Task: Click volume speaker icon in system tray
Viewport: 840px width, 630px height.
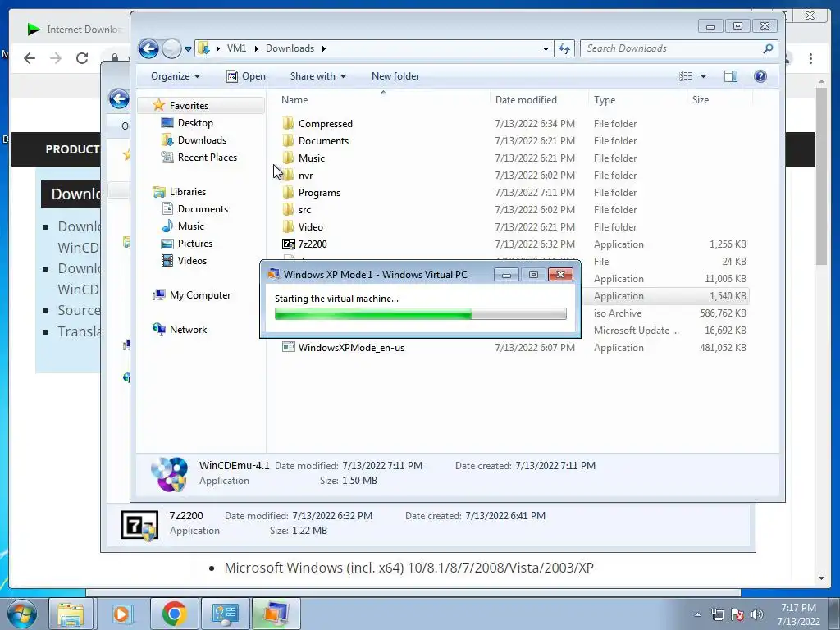Action: [x=757, y=614]
